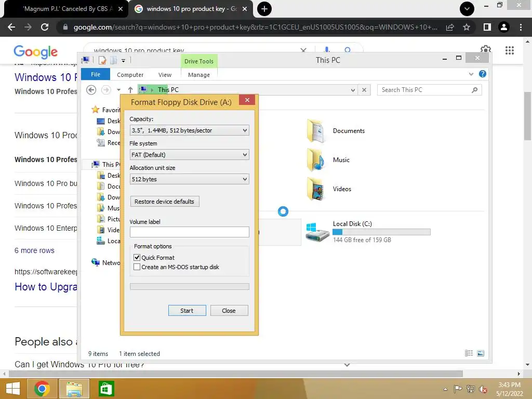The width and height of the screenshot is (532, 399).
Task: Click the Close button in Format dialog
Action: 229,311
